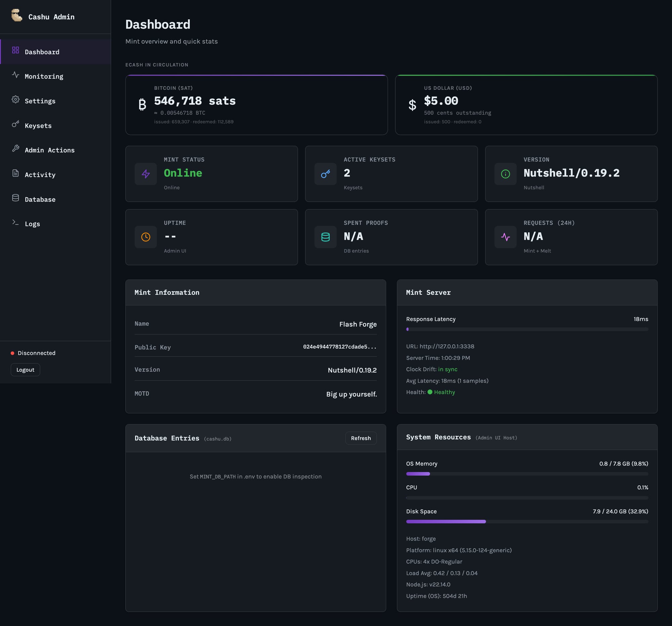This screenshot has height=626, width=672.
Task: Click the info icon on the Version card
Action: click(505, 174)
